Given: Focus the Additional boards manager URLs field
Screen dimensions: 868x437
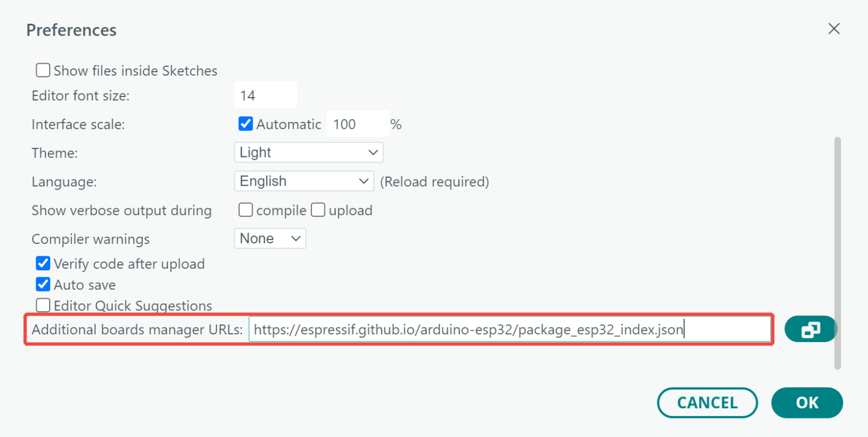Looking at the screenshot, I should pyautogui.click(x=510, y=329).
